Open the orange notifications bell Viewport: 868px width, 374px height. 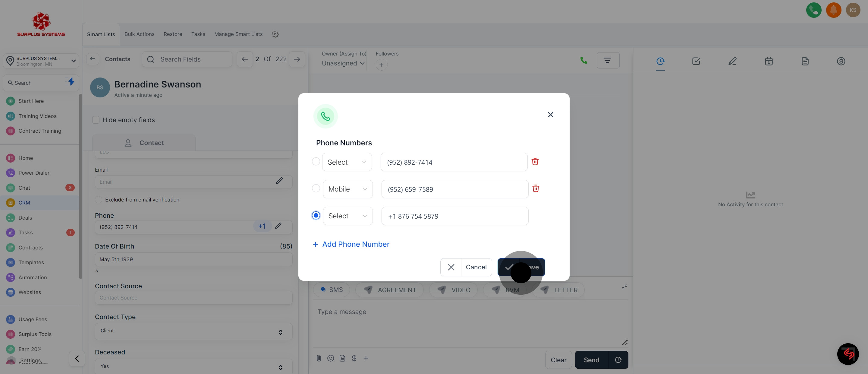pyautogui.click(x=833, y=10)
